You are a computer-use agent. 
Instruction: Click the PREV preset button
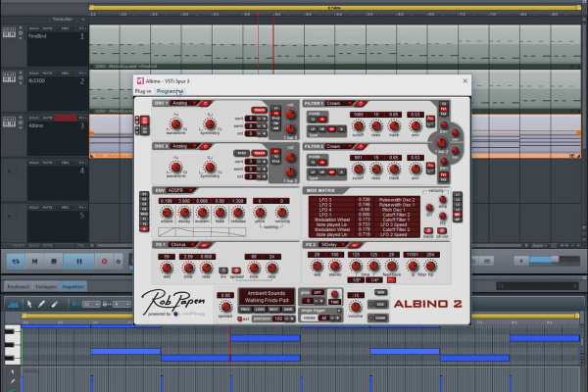coord(245,310)
